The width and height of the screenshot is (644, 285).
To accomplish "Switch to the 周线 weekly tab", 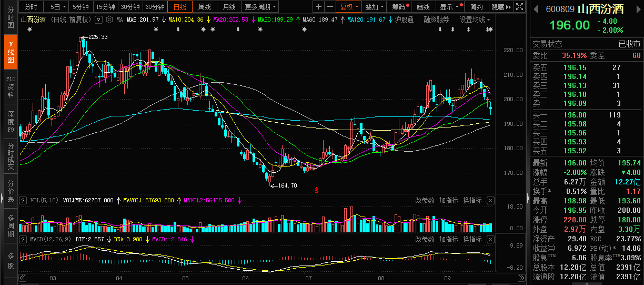I will point(204,7).
